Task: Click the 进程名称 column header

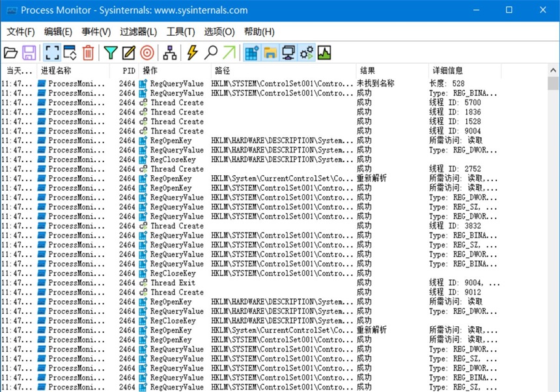Action: pyautogui.click(x=73, y=71)
